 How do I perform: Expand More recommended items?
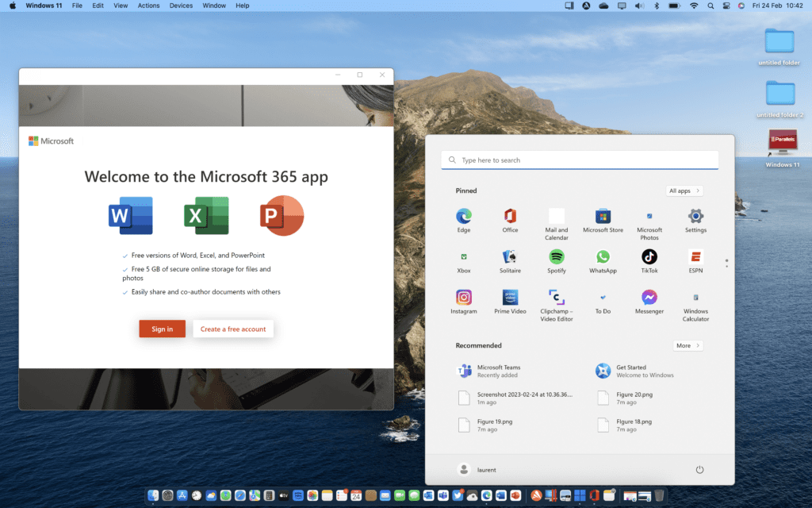click(688, 345)
